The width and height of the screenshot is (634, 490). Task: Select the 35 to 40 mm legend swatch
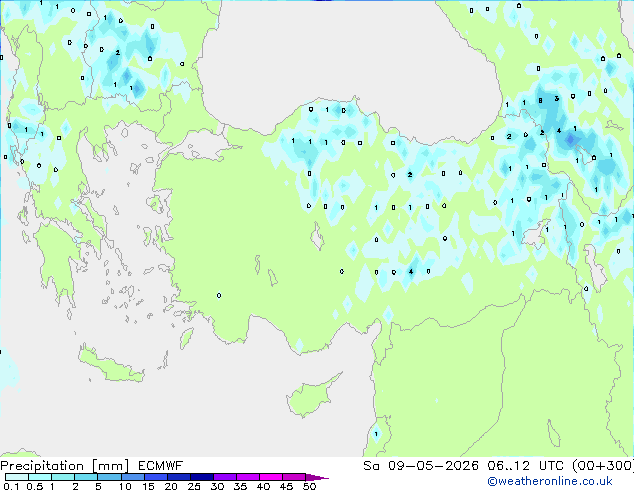pos(247,477)
